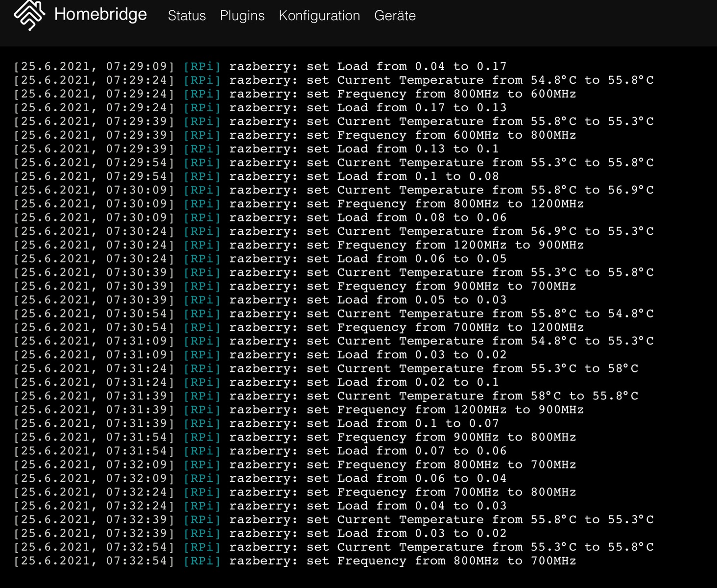Click log entry Frequency from 800MHz to 600MHz
This screenshot has width=717, height=588.
(402, 94)
